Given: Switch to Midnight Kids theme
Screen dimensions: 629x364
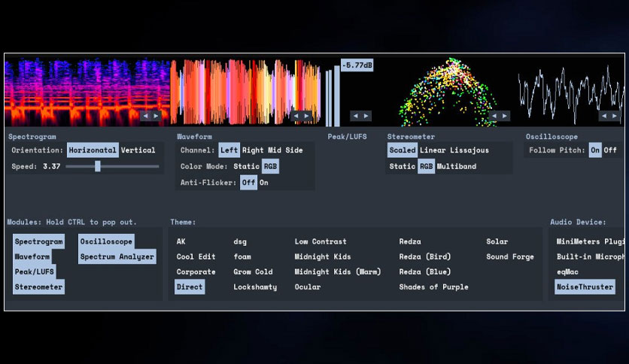Looking at the screenshot, I should (x=323, y=256).
